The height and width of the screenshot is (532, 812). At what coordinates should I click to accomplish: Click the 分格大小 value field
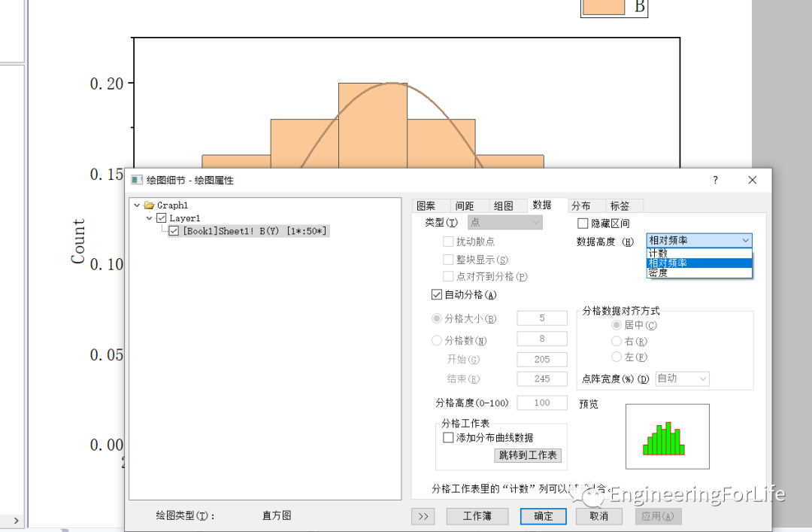point(542,318)
